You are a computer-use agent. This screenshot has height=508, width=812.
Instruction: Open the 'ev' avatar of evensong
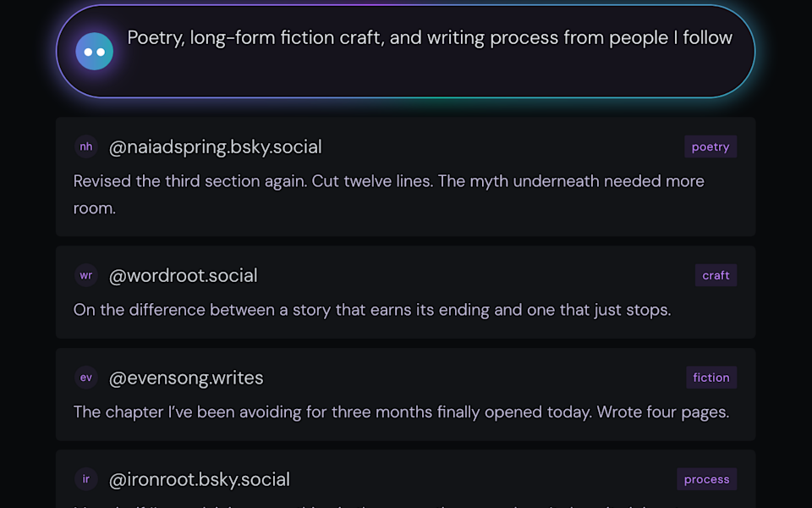point(86,378)
